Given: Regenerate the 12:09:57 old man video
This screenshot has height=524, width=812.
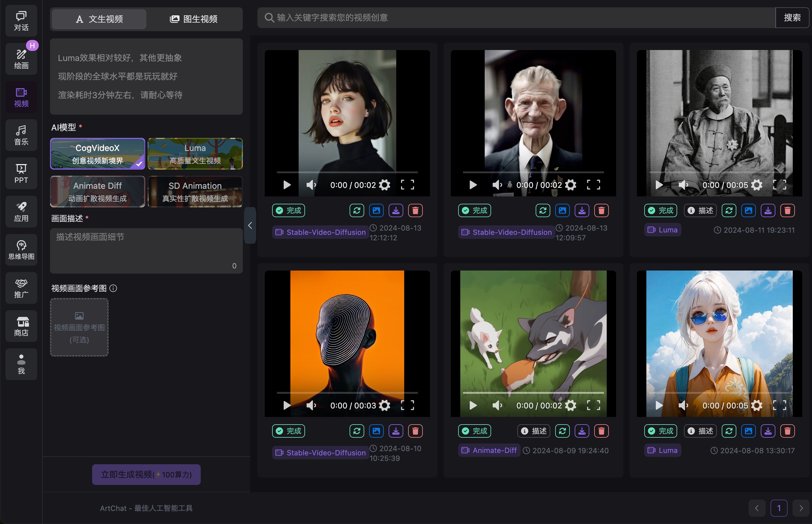Looking at the screenshot, I should click(543, 210).
